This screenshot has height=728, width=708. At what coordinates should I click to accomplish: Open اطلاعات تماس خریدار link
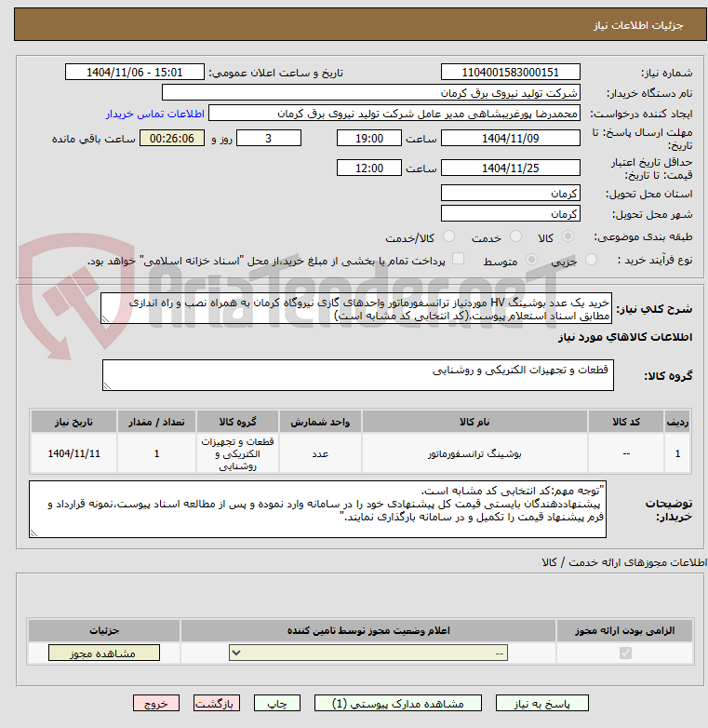click(x=155, y=114)
